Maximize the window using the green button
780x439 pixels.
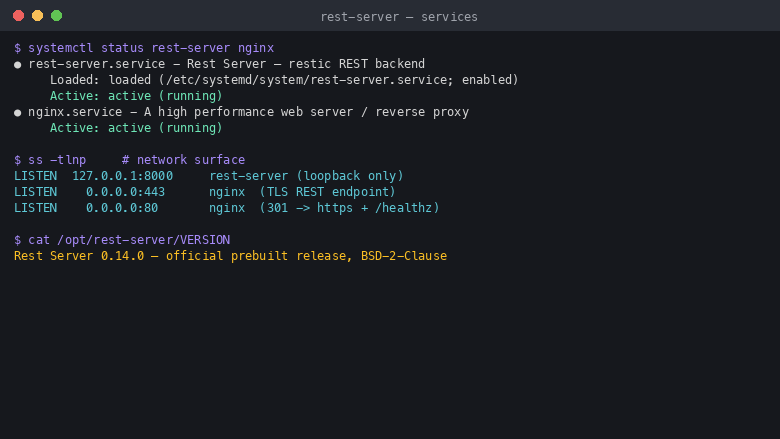pyautogui.click(x=57, y=16)
